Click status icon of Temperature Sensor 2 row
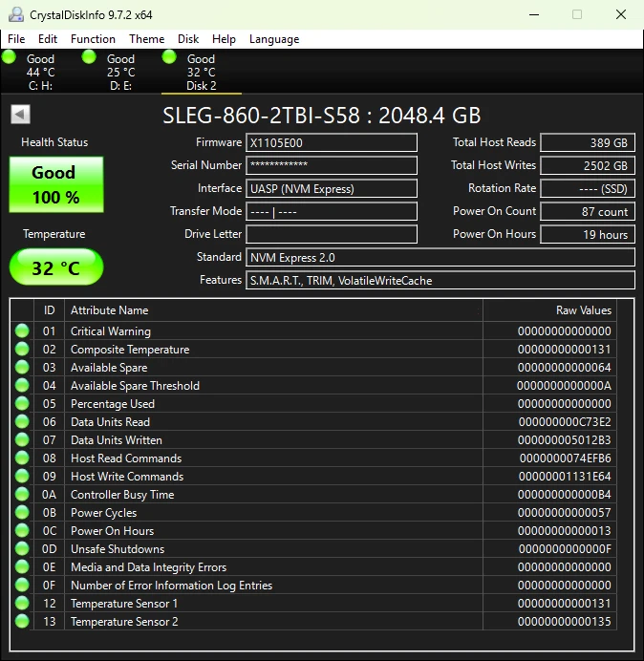The image size is (644, 661). (x=22, y=621)
